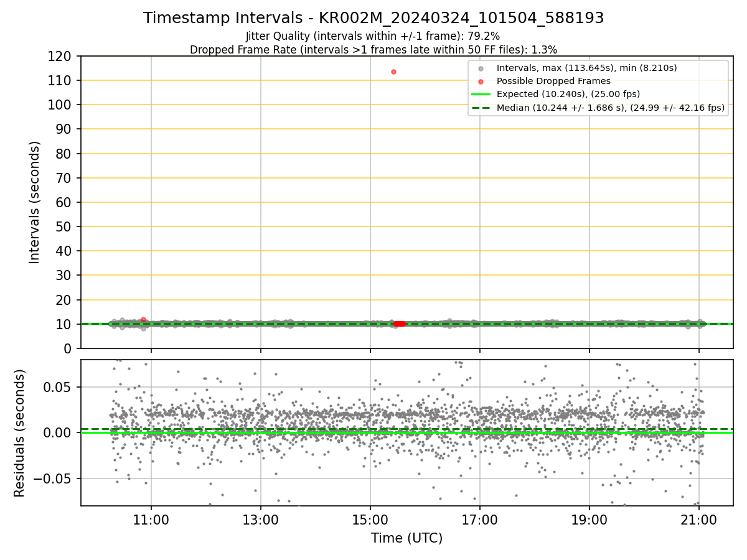Click the 19:00 x-axis tick label
Screen dimensions: 747x560
590,521
